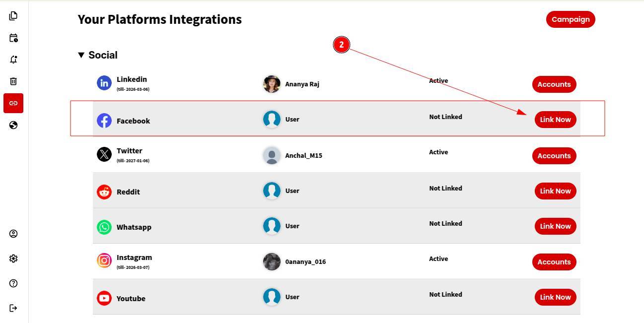Open the settings gear icon
This screenshot has width=644, height=323.
(13, 258)
